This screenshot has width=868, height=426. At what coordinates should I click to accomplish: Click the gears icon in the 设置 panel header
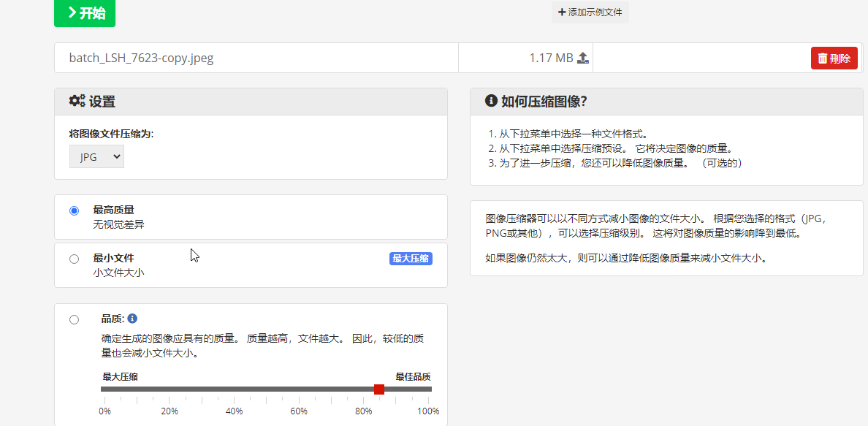pos(76,101)
